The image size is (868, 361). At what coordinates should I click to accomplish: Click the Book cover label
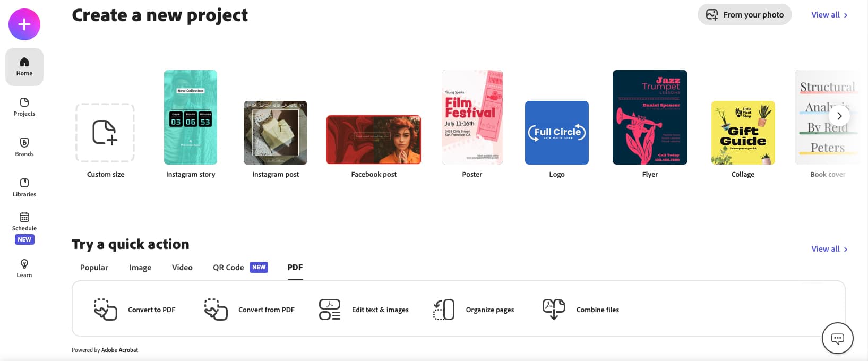click(828, 174)
